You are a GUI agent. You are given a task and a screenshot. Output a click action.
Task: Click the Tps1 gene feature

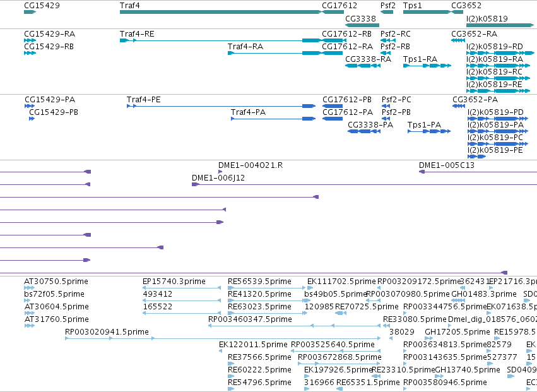pyautogui.click(x=427, y=12)
